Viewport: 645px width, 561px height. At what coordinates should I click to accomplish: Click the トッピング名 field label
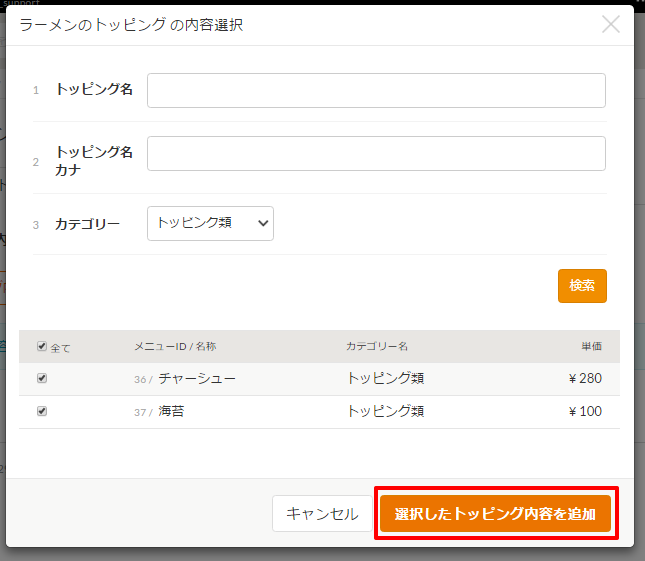pos(94,89)
